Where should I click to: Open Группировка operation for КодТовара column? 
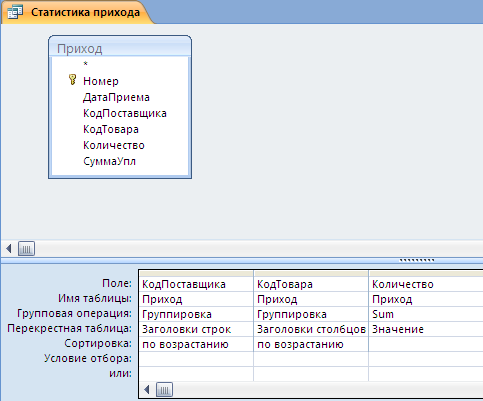click(x=311, y=314)
